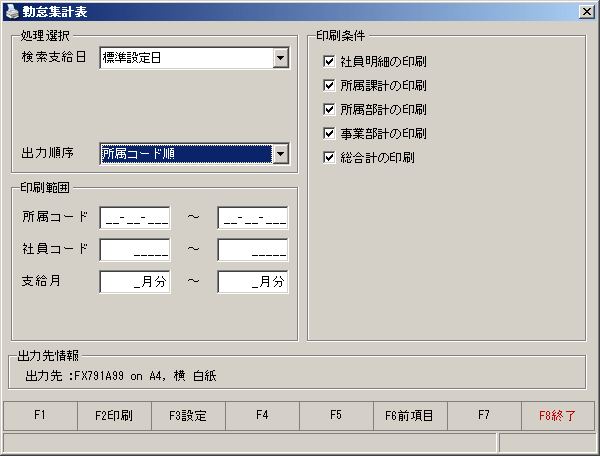Uncheck 事業部計の印刷 checkbox
This screenshot has width=600, height=456.
tap(329, 134)
